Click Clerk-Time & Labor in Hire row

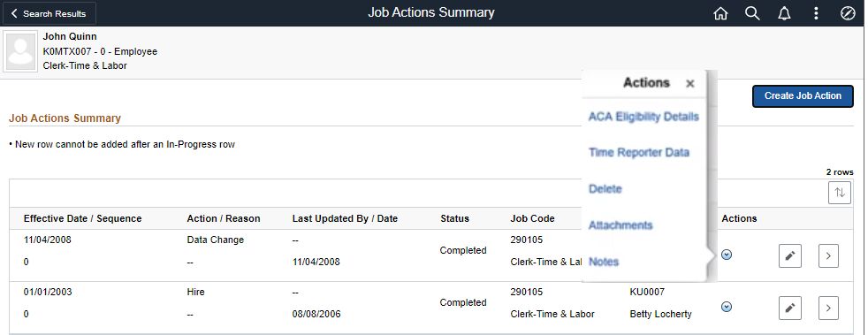click(552, 314)
